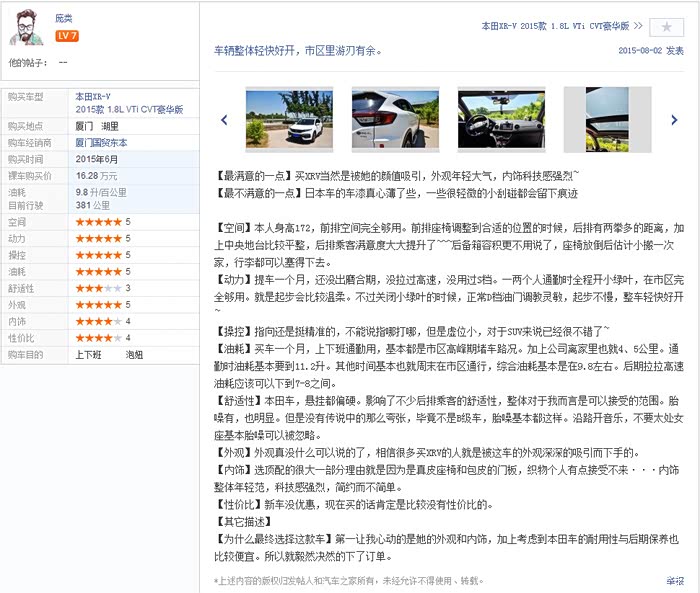700x593 pixels.
Task: Click the copyright notice text at bottom
Action: 349,581
